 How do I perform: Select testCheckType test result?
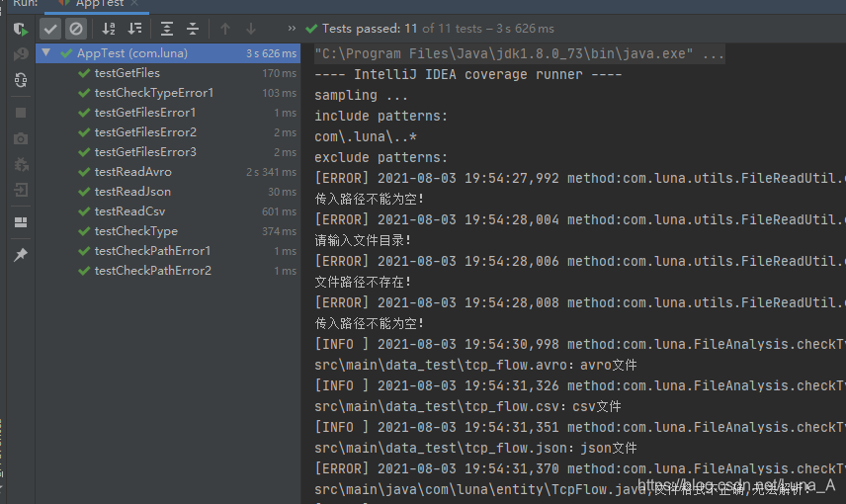click(168, 231)
